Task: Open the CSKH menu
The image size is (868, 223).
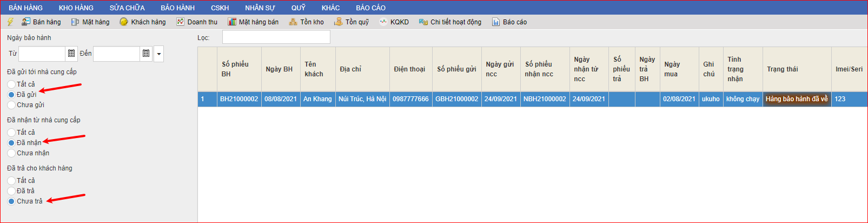Action: coord(220,8)
